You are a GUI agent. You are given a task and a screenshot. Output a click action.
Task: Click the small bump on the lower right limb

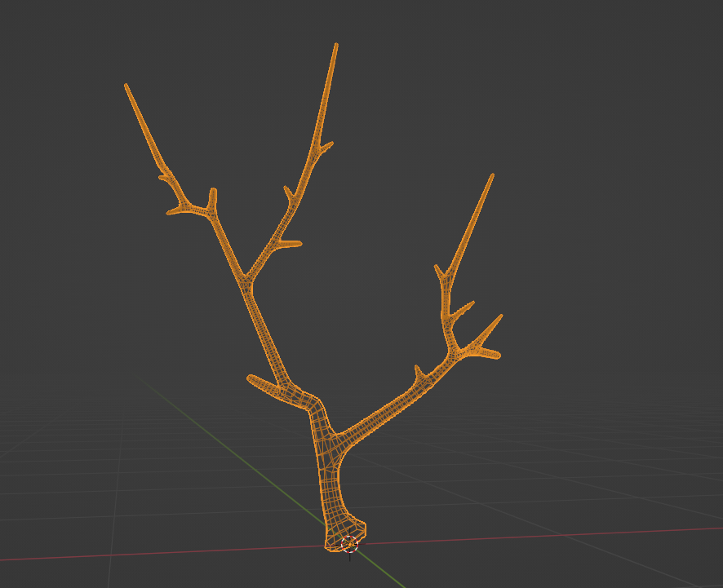pos(419,372)
